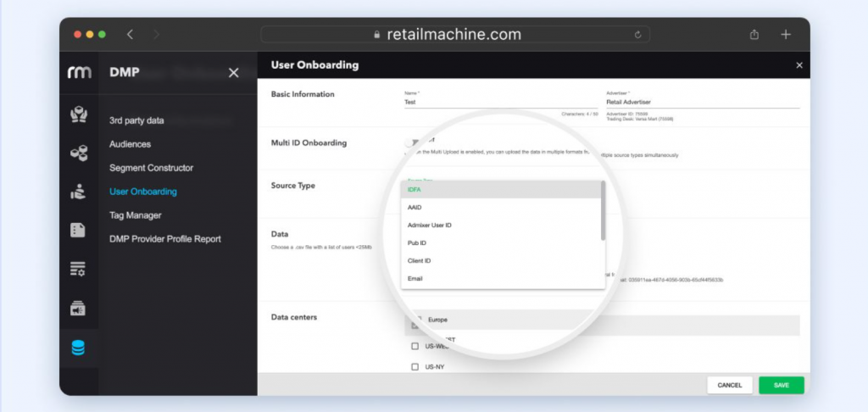Open Segment Constructor in the DMP menu

(151, 168)
